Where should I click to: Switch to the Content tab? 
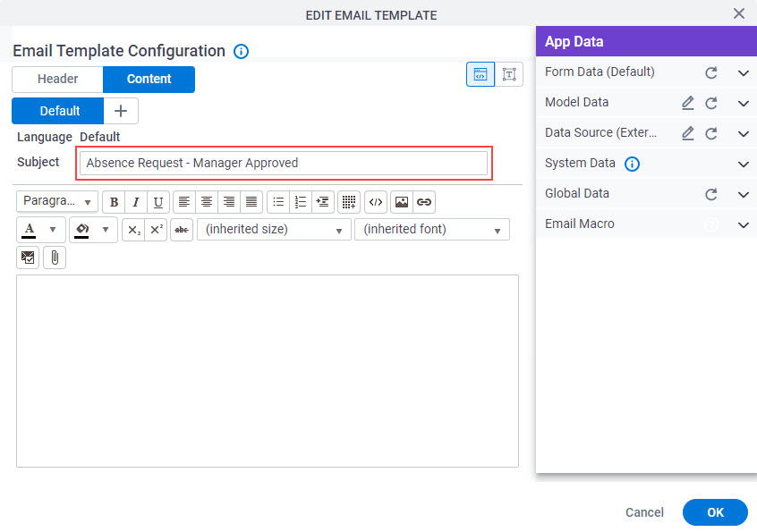tap(149, 79)
